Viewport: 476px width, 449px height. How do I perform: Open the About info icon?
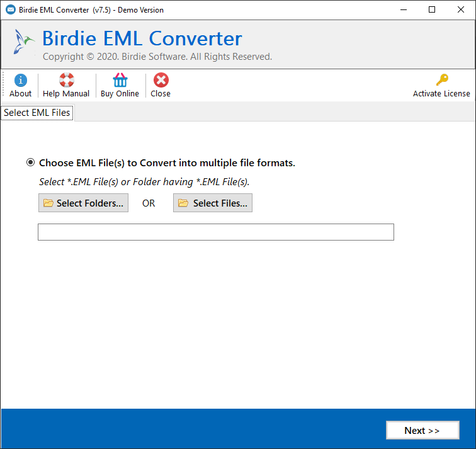tap(20, 81)
